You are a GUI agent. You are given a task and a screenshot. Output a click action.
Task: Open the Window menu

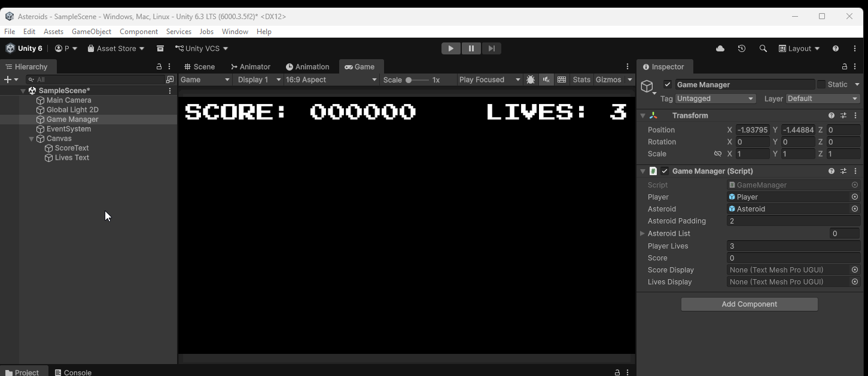pyautogui.click(x=235, y=32)
